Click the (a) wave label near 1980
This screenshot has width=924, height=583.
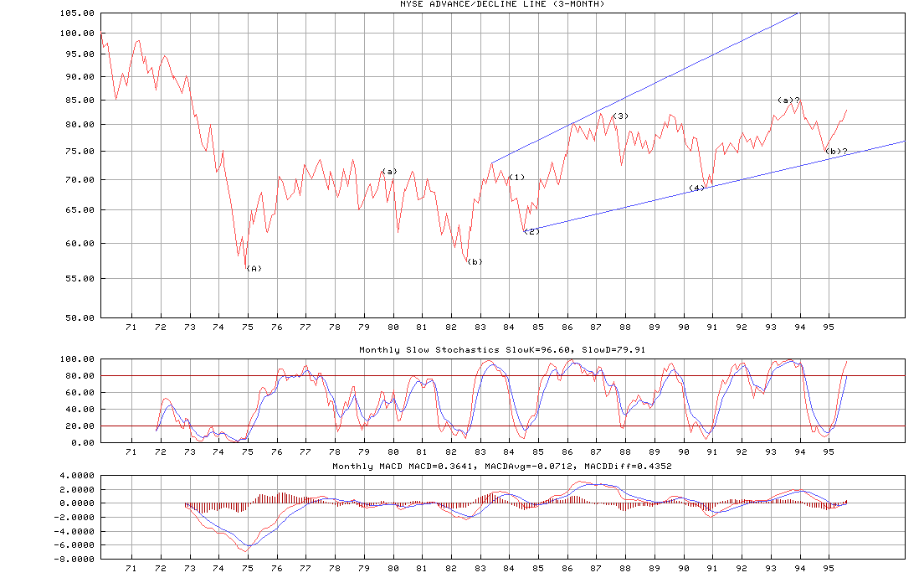click(389, 172)
